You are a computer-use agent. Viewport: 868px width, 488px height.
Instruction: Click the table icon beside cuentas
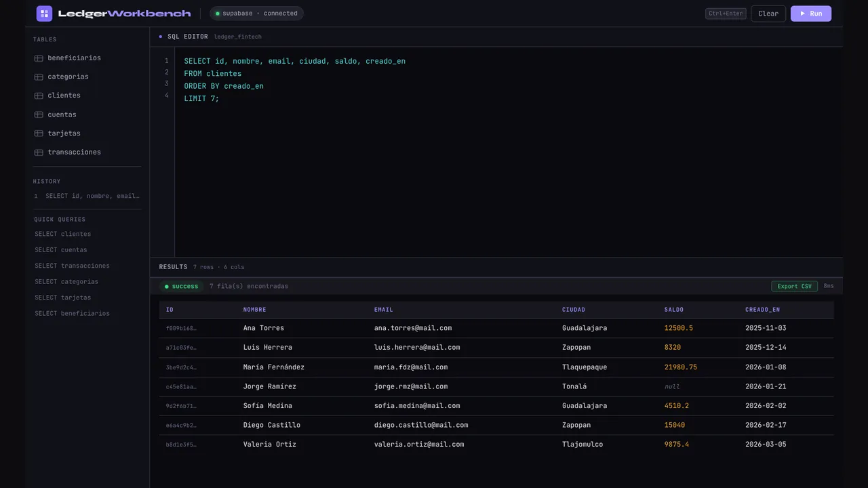tap(39, 115)
